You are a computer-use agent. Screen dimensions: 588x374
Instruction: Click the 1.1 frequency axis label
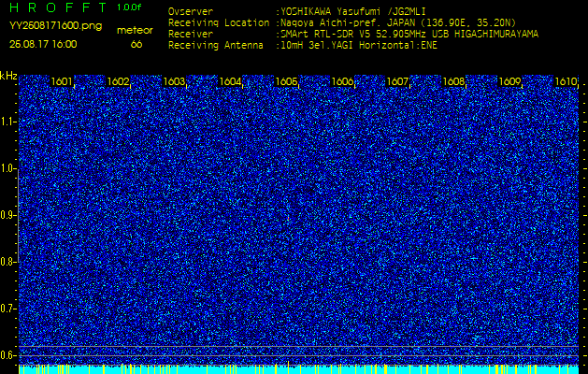pyautogui.click(x=7, y=122)
